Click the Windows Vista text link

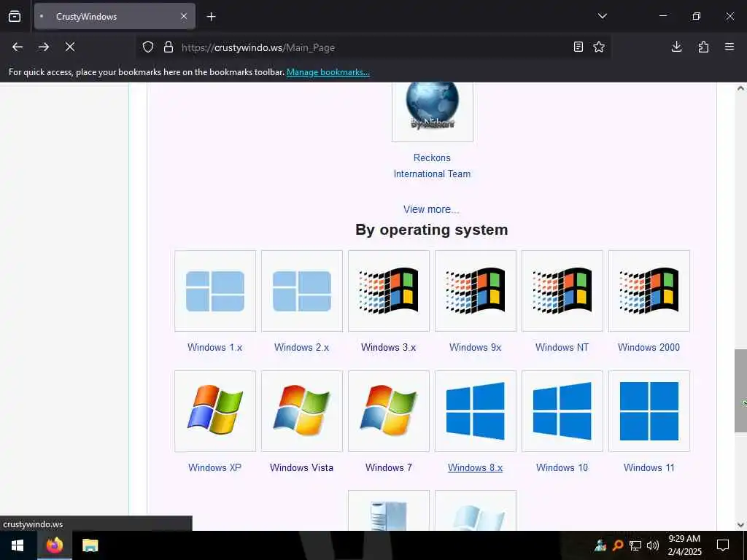(301, 467)
